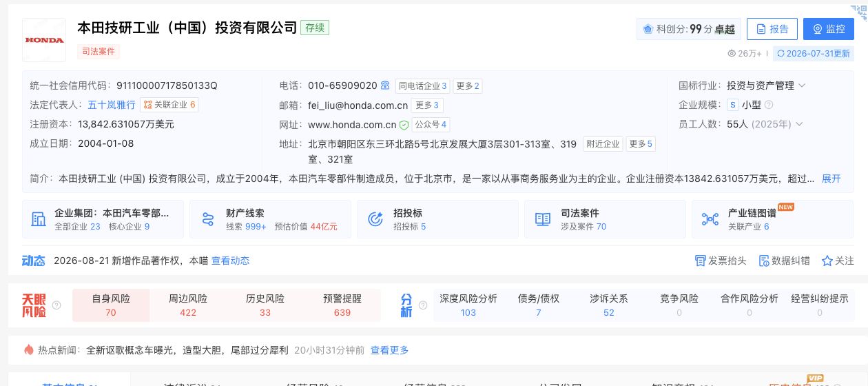Image resolution: width=868 pixels, height=386 pixels.
Task: Show 更多 5 addresses
Action: 641,144
